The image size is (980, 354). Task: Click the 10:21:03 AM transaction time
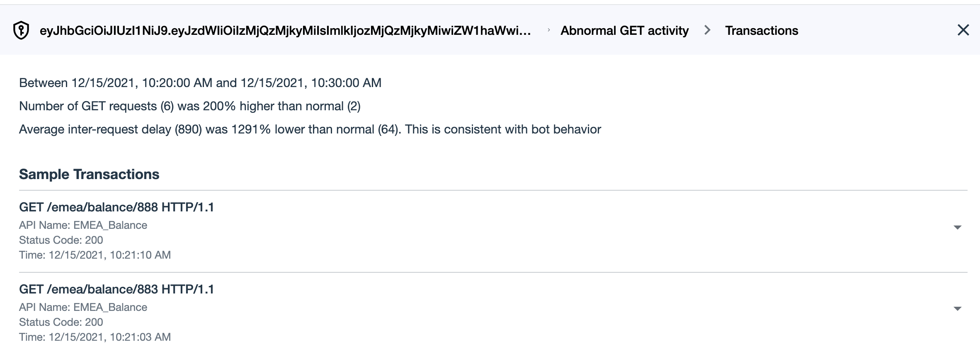click(x=95, y=337)
